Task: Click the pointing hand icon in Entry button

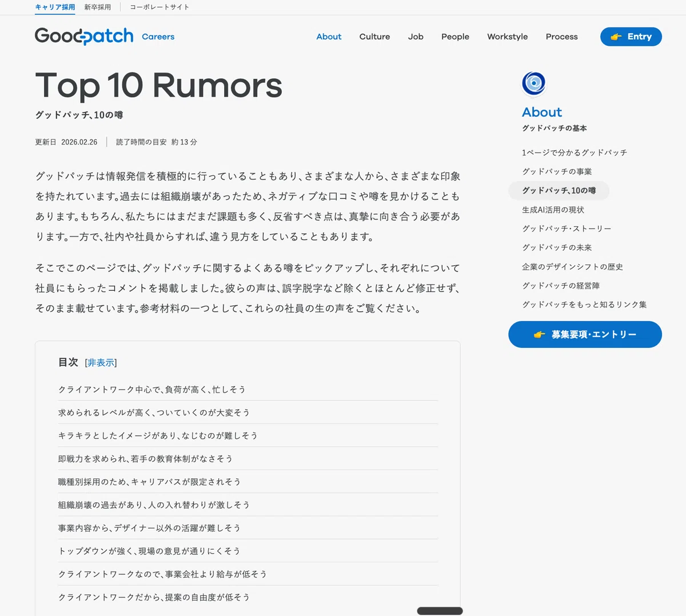Action: [x=616, y=37]
